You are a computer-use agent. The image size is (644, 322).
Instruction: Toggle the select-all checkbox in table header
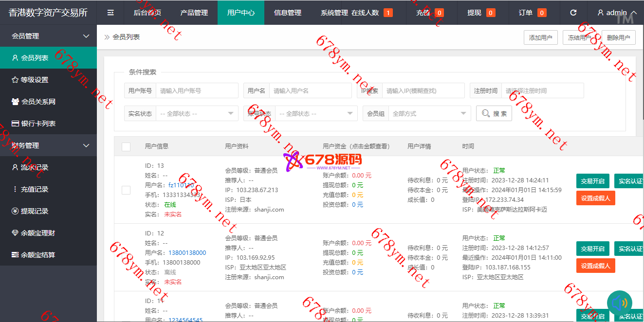[126, 146]
